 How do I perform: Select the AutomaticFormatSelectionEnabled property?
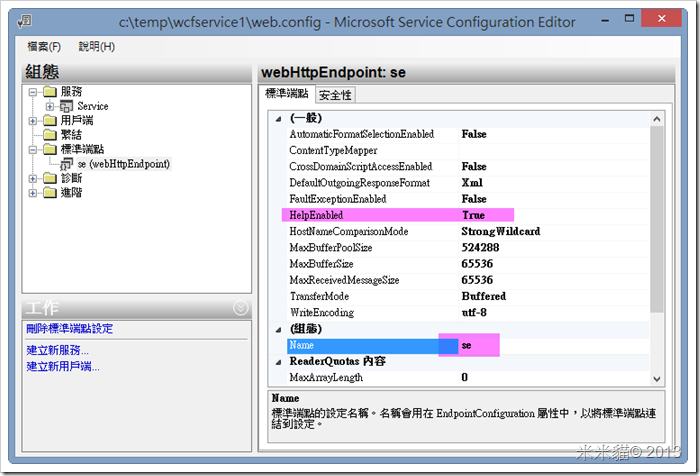(x=362, y=134)
